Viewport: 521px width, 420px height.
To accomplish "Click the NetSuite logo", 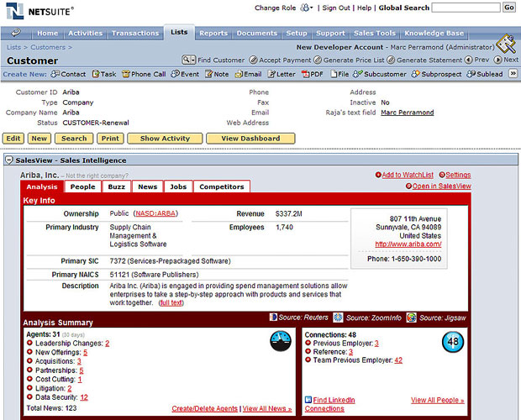I will pyautogui.click(x=39, y=11).
